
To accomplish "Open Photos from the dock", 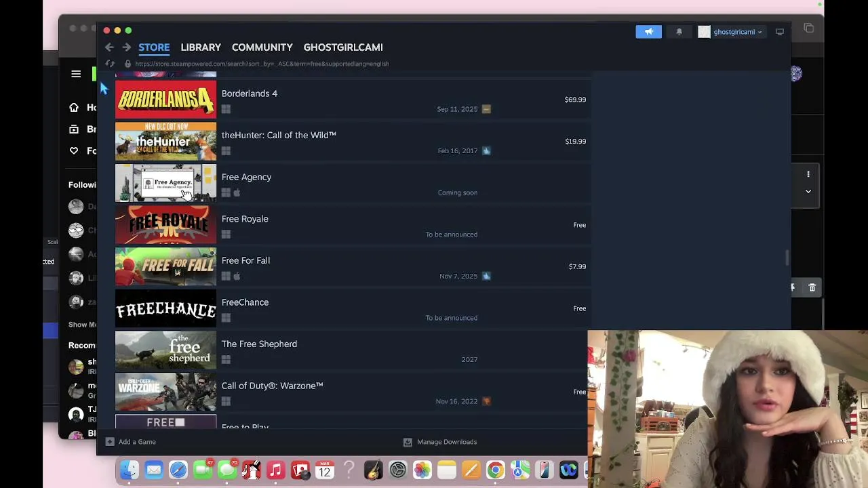I will pos(422,470).
